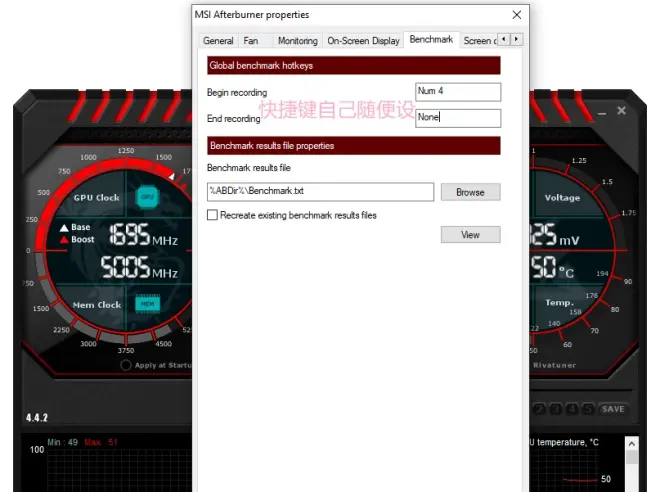660x492 pixels.
Task: Click the GPU chip icon in Afterburner
Action: 147,197
